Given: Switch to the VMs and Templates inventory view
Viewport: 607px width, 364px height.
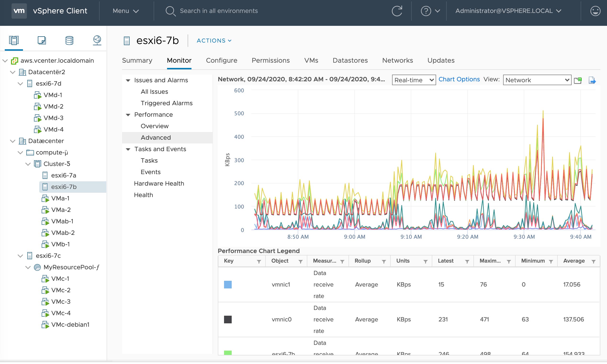Looking at the screenshot, I should (42, 40).
